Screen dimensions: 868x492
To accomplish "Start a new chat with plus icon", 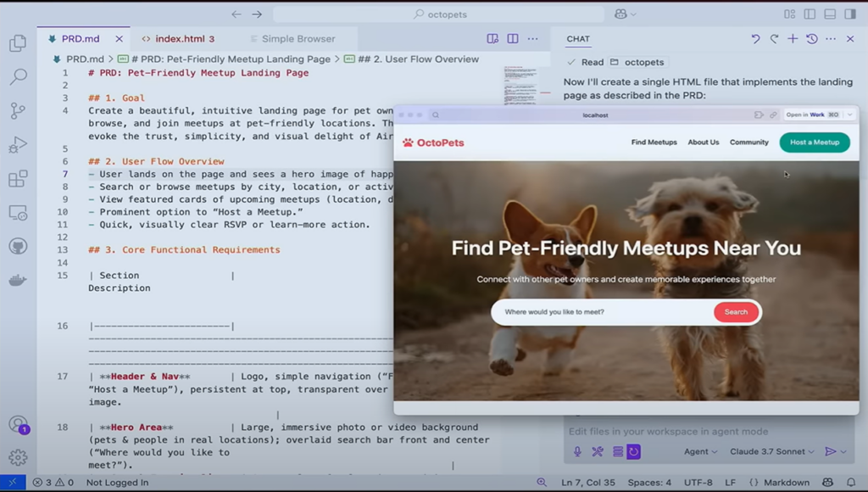I will pyautogui.click(x=793, y=39).
